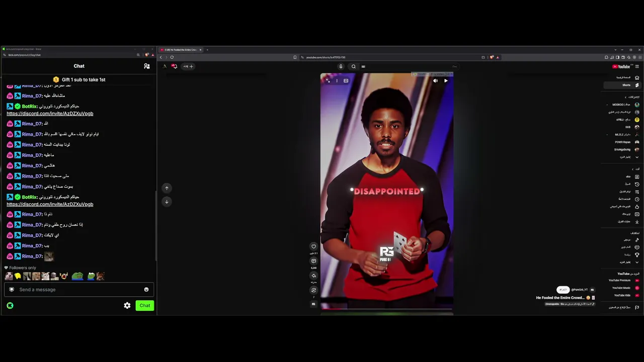The height and width of the screenshot is (362, 644).
Task: Open the POWR Rayan subscription channel
Action: pos(622,142)
